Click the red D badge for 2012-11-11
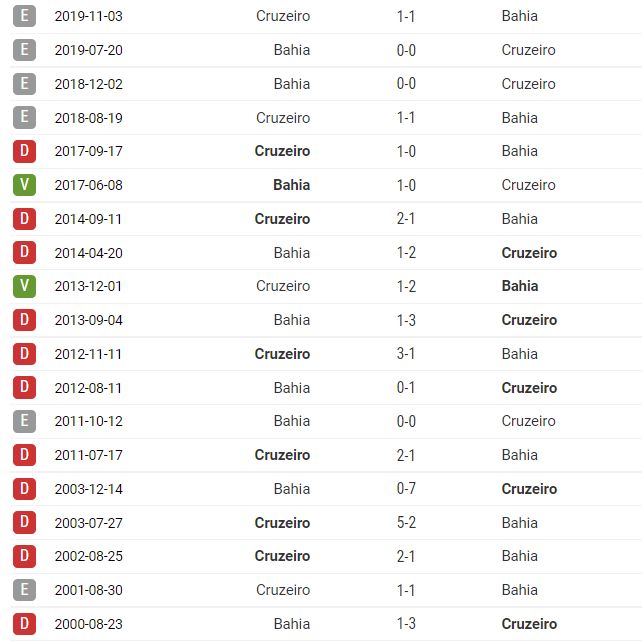This screenshot has width=642, height=642. tap(25, 354)
